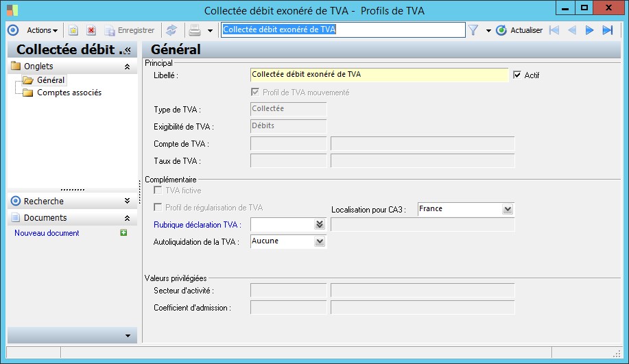Toggle the TVA fictive checkbox
Screen dimensions: 629x364
pos(158,191)
